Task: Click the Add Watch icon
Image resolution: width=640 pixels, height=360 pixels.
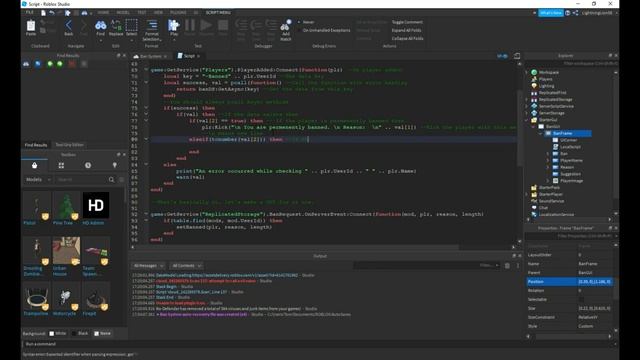Action: 286,25
